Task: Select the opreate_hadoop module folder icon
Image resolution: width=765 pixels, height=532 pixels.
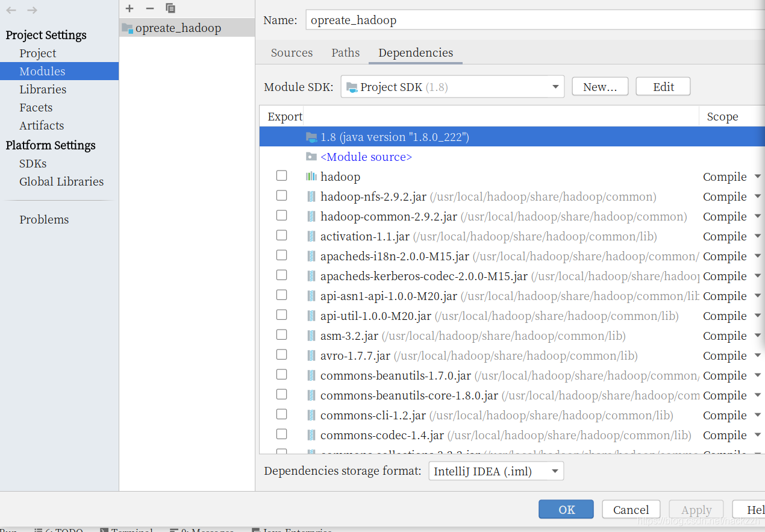Action: (x=127, y=28)
